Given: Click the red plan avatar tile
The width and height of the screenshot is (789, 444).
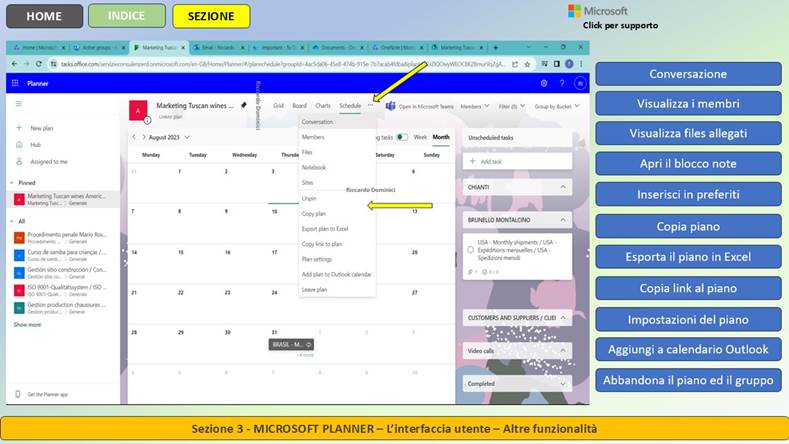Looking at the screenshot, I should 138,111.
